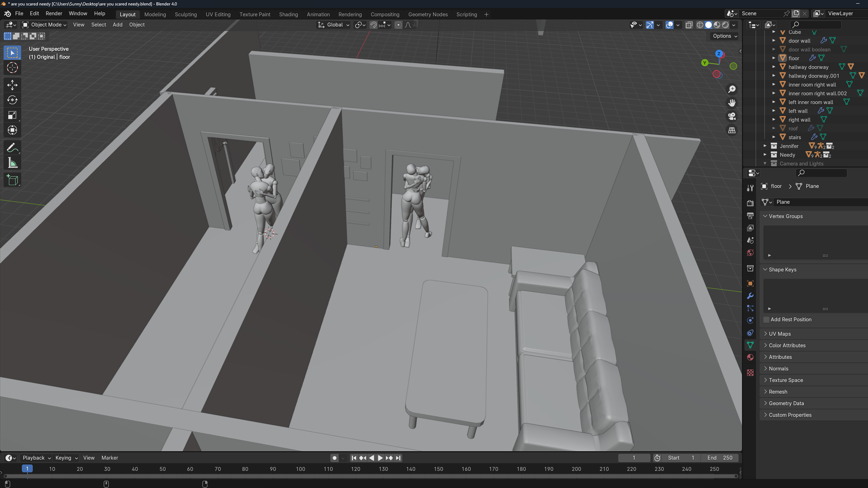Toggle proportional editing in header
Image resolution: width=868 pixels, height=488 pixels.
[398, 25]
